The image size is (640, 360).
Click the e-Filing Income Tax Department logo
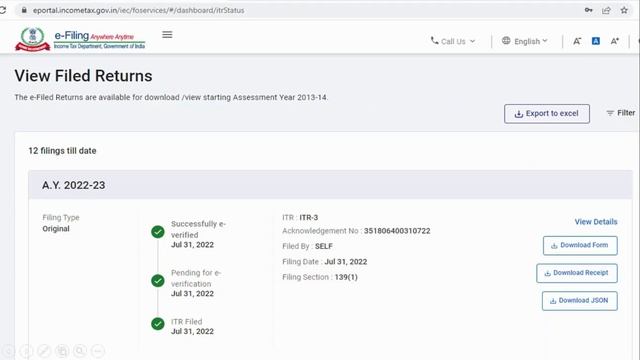point(80,39)
